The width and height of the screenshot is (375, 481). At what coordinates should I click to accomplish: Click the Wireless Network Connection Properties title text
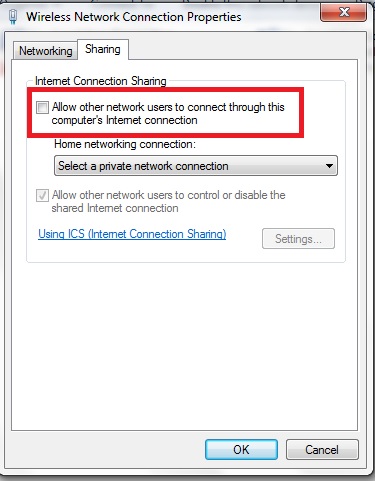pos(134,17)
